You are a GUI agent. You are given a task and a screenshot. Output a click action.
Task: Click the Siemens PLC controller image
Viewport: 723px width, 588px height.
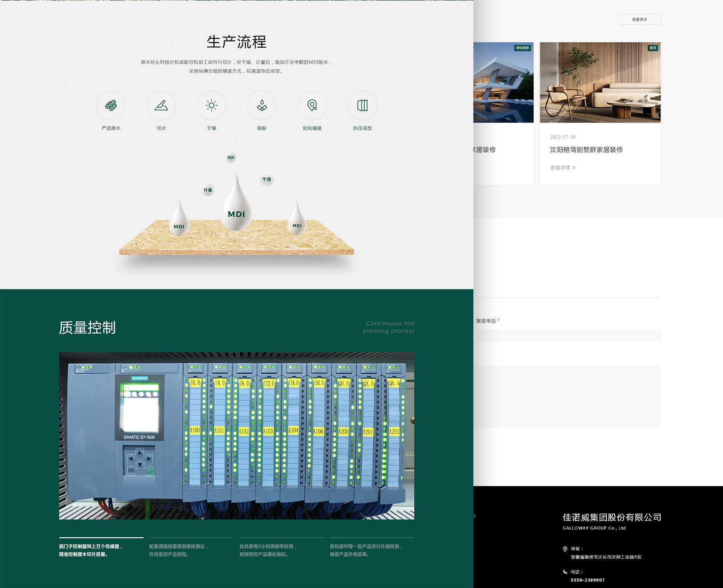[x=236, y=435]
